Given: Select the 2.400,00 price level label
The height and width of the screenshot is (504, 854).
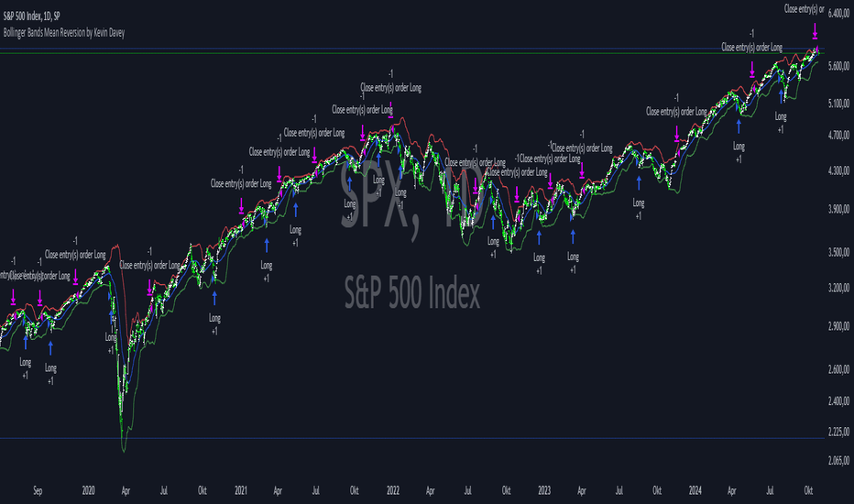Looking at the screenshot, I should (x=838, y=401).
